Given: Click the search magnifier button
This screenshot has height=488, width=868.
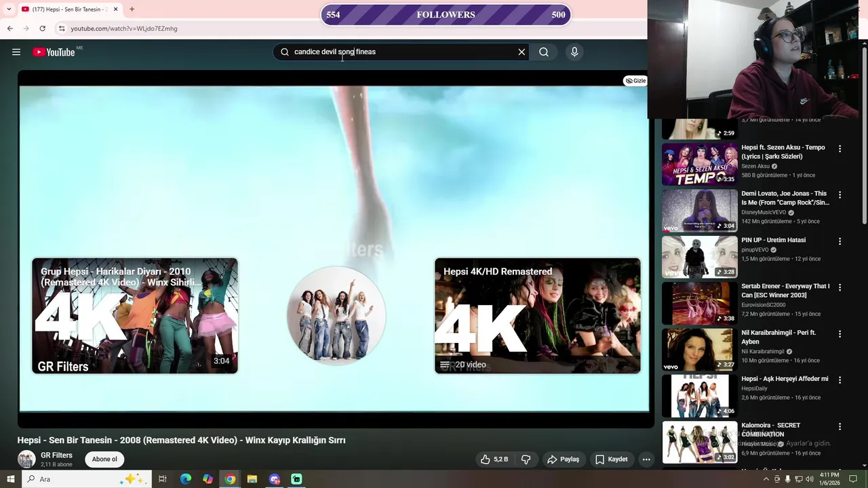Looking at the screenshot, I should coord(544,52).
